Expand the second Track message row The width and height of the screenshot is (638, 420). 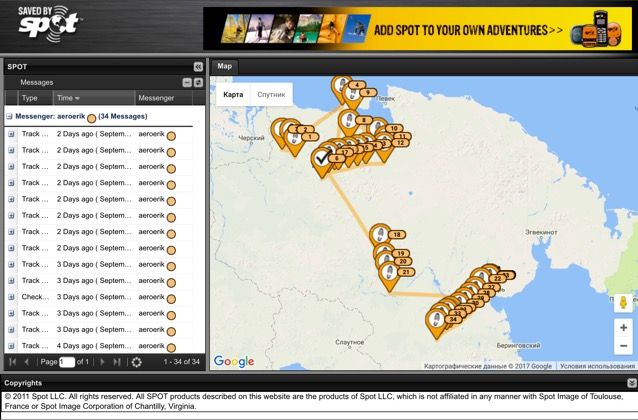click(11, 151)
